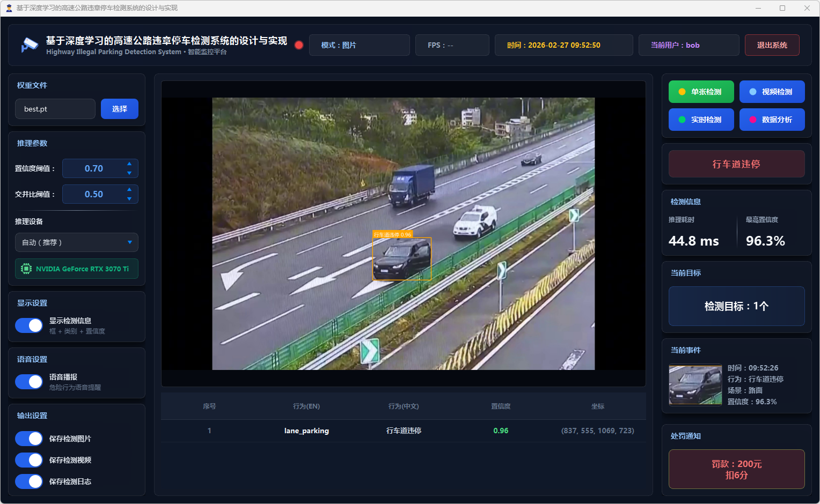Expand the inference device dropdown
This screenshot has height=504, width=820.
(77, 242)
